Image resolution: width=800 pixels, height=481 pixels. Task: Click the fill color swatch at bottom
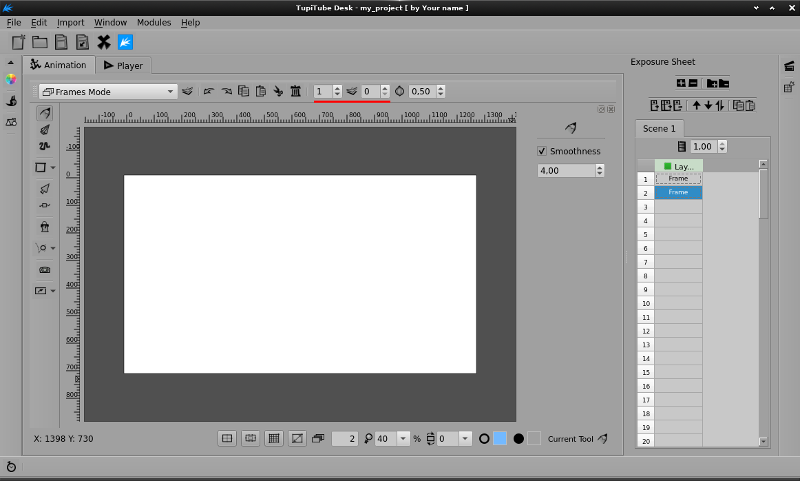[534, 439]
